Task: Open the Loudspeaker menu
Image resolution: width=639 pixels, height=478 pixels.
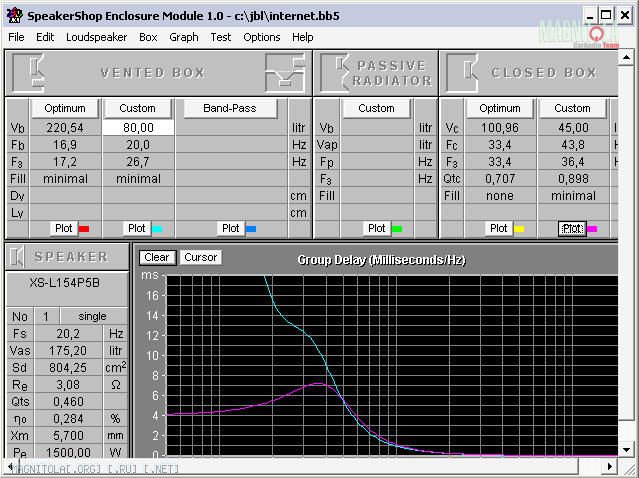Action: pyautogui.click(x=97, y=37)
